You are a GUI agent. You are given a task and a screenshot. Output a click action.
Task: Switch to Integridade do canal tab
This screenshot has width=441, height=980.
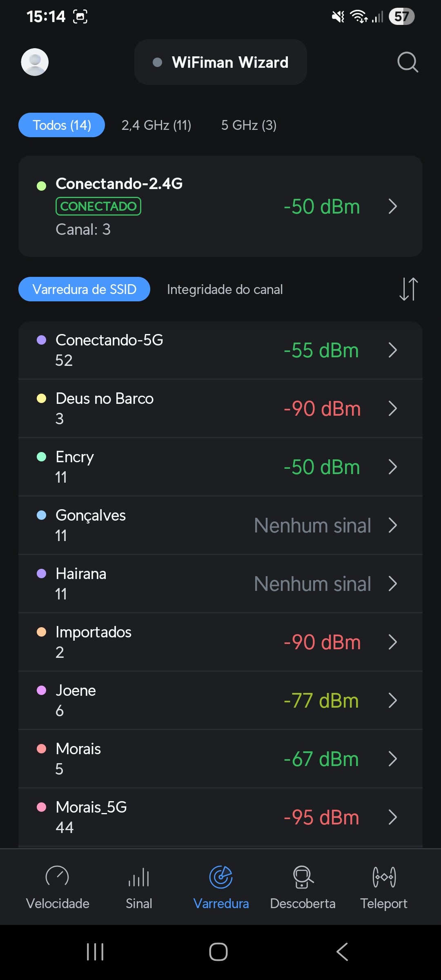tap(225, 289)
